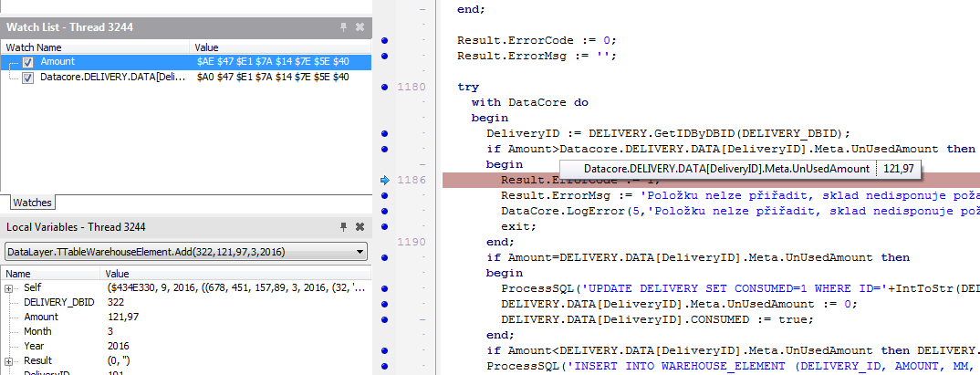The width and height of the screenshot is (980, 375).
Task: Open the stack frame dropdown in Local Variables
Action: (360, 251)
